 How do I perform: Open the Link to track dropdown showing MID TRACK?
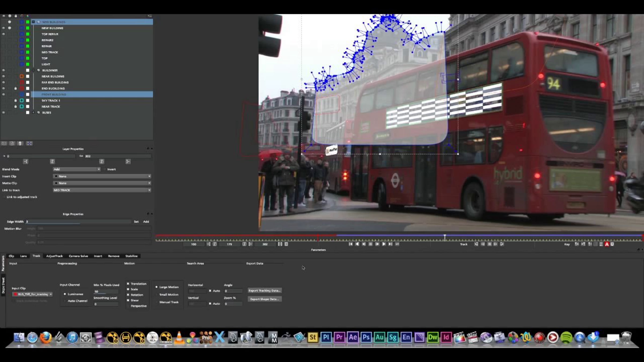coord(102,190)
